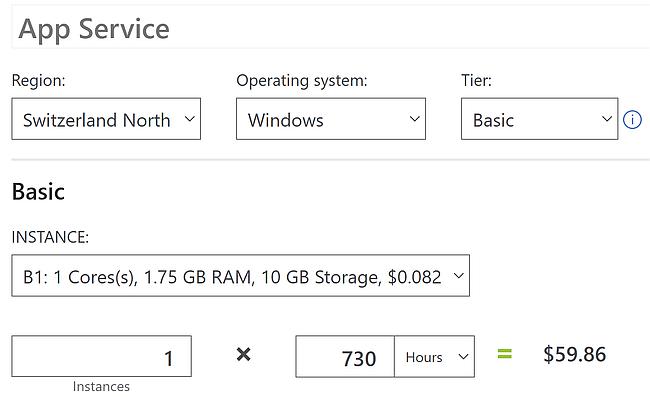Open the Hours unit dropdown

(x=434, y=356)
